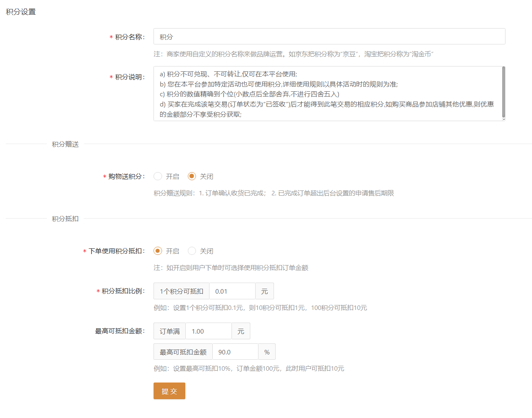The height and width of the screenshot is (418, 532).
Task: Select the 关闭 radio for 购物送积分
Action: tap(192, 176)
